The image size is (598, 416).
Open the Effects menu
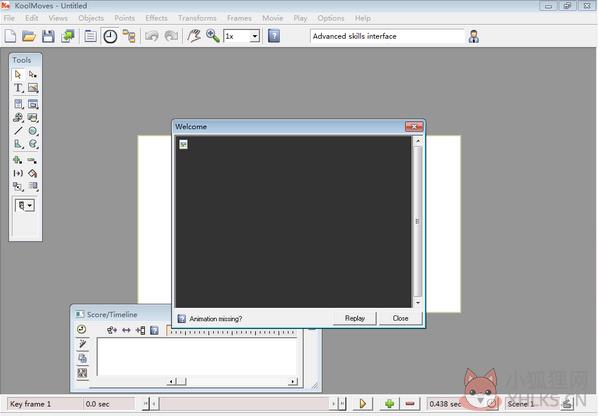coord(156,18)
